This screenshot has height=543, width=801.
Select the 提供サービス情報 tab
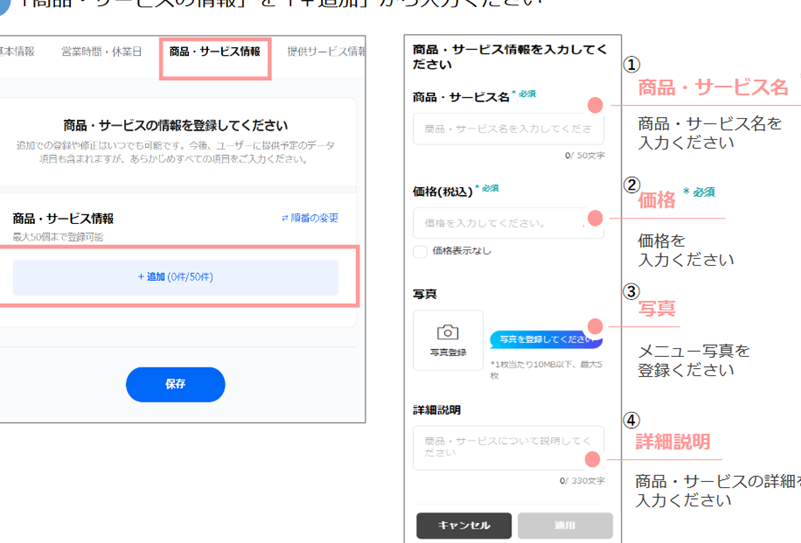point(326,52)
